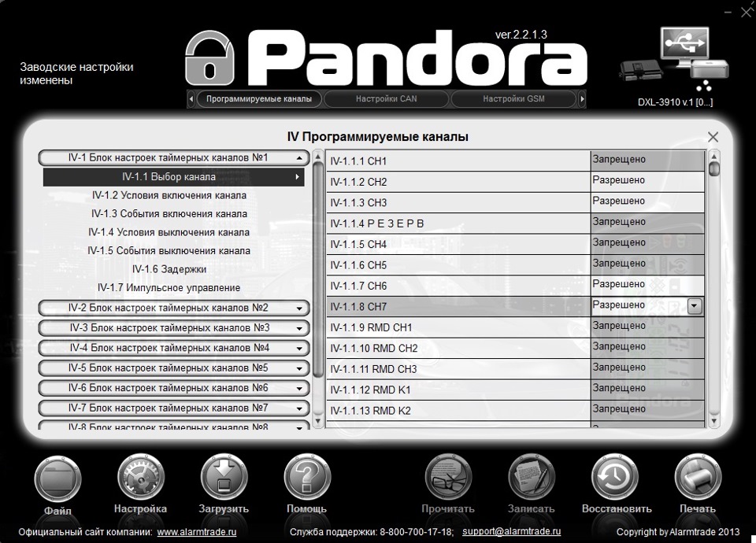
Task: Click the www.alarmtrade.ru website link
Action: tap(197, 533)
